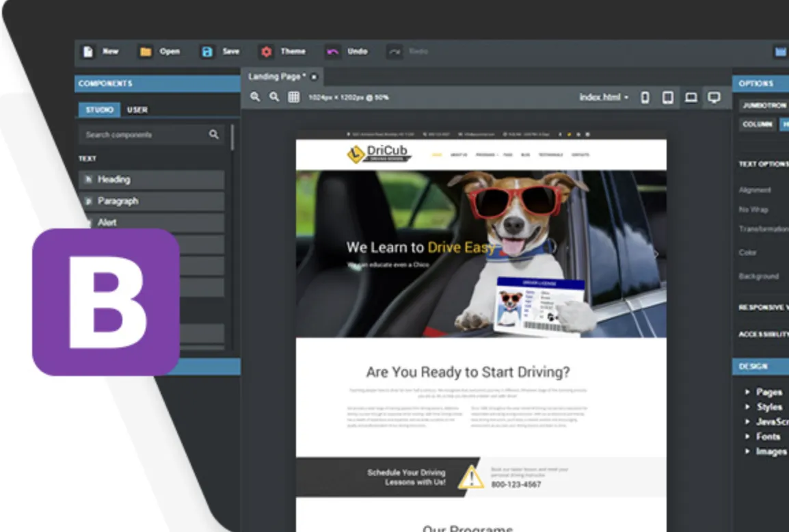Click the Design panel header
The image size is (789, 532).
tap(760, 367)
